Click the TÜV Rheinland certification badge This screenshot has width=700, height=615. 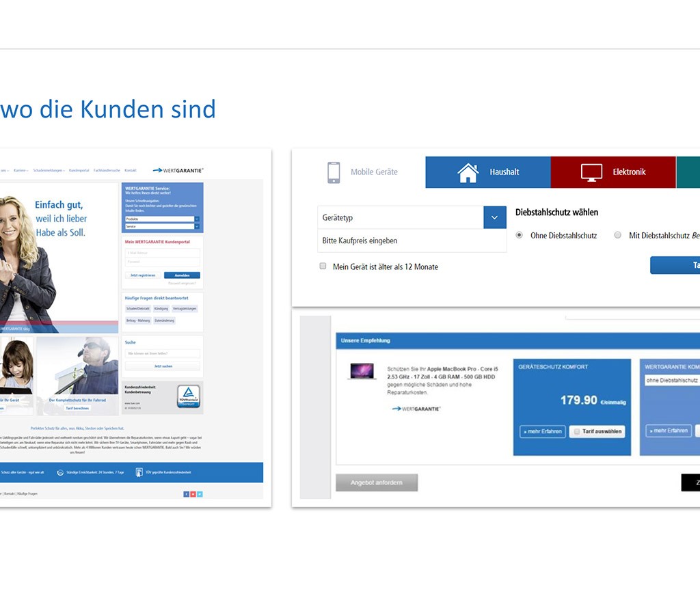189,396
